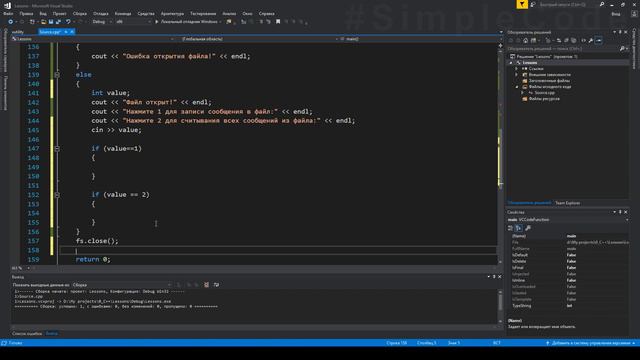Click the Open File folder icon
The width and height of the screenshot is (640, 360).
pyautogui.click(x=43, y=22)
